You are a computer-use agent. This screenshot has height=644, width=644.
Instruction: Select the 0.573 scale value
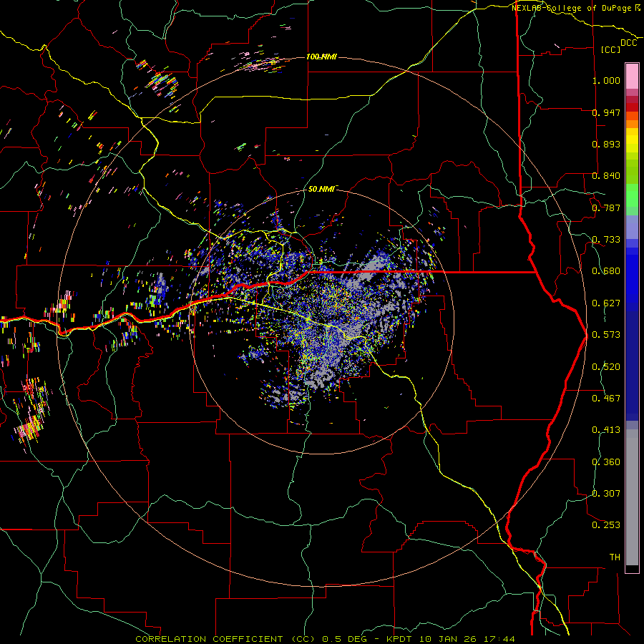click(x=606, y=335)
